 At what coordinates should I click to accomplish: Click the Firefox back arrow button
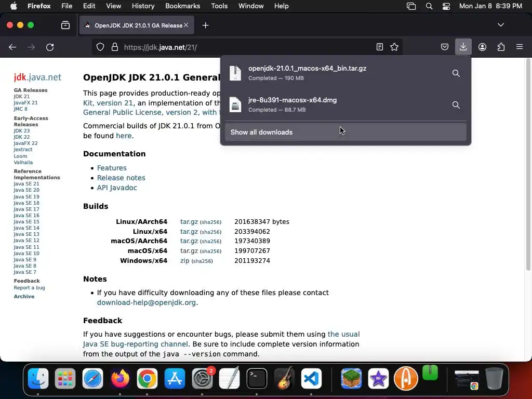tap(12, 47)
